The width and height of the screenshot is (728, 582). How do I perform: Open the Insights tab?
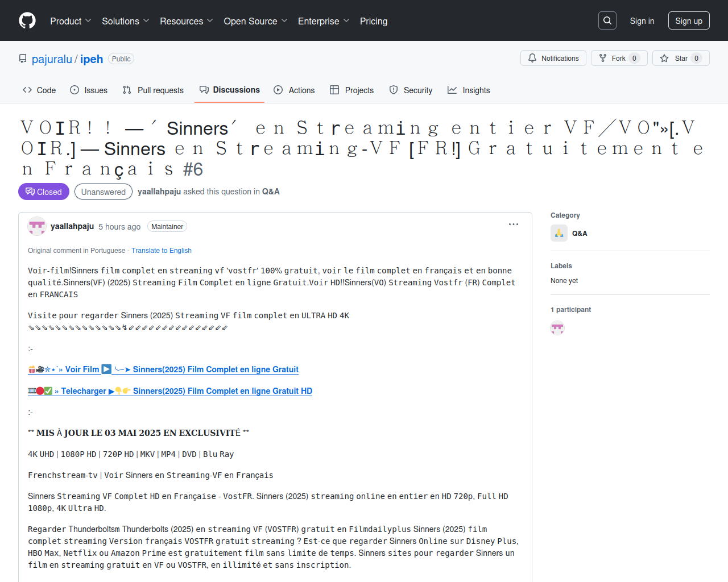click(469, 90)
